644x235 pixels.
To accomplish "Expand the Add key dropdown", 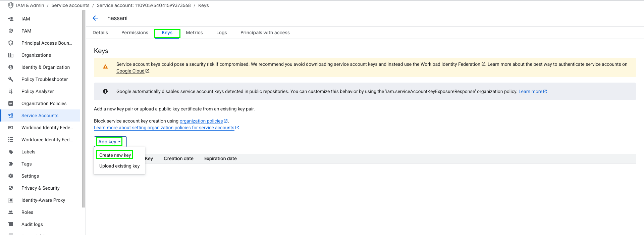I will [110, 142].
